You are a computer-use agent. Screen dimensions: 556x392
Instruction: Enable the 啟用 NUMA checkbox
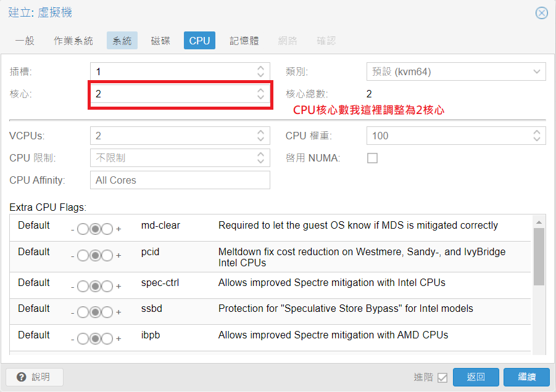(372, 158)
